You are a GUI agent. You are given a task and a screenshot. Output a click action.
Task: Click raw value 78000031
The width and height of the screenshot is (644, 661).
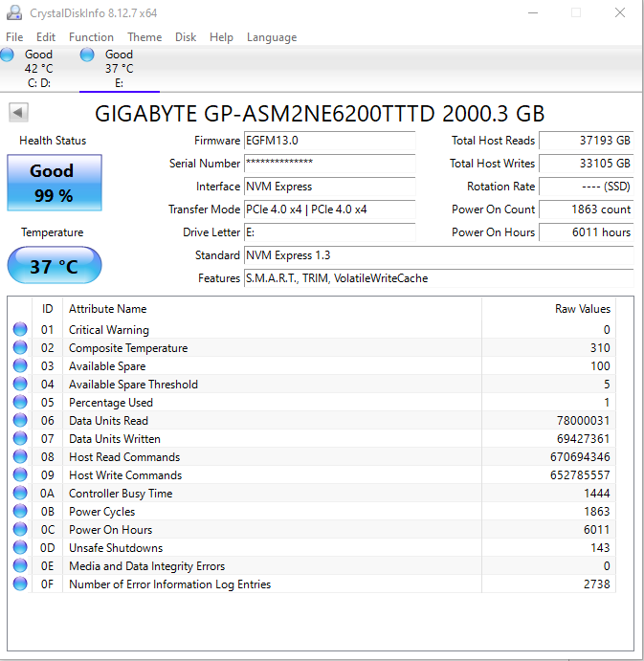coord(584,421)
